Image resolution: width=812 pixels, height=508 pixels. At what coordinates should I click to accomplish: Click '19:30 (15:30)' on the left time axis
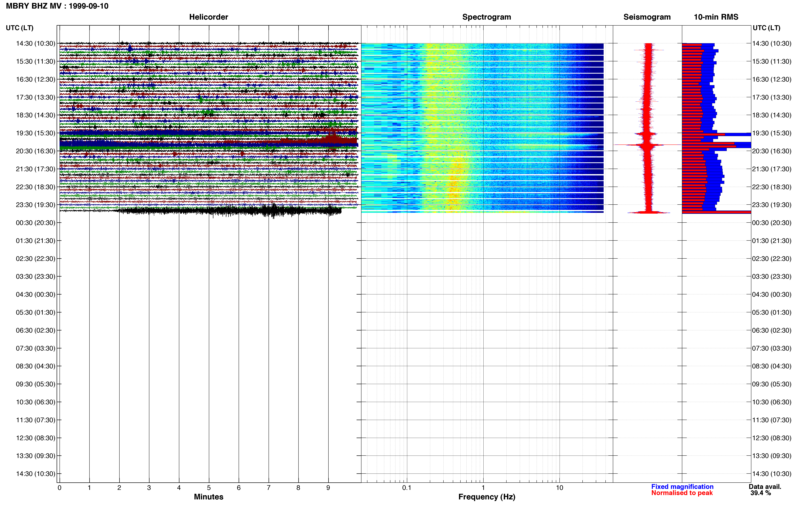[36, 133]
